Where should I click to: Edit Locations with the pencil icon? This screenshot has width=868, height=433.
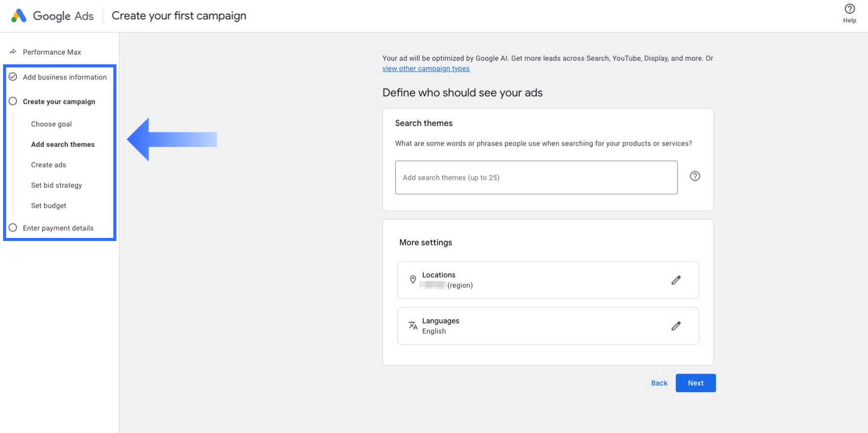[676, 280]
